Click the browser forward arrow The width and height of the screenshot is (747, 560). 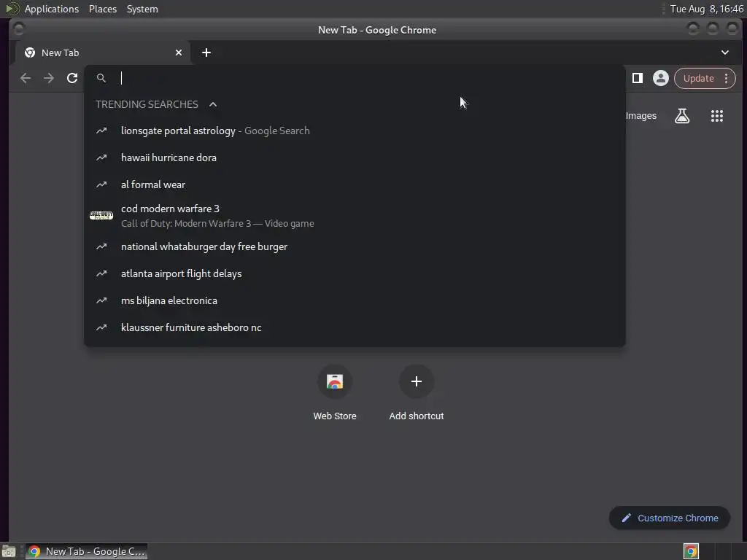pos(49,78)
